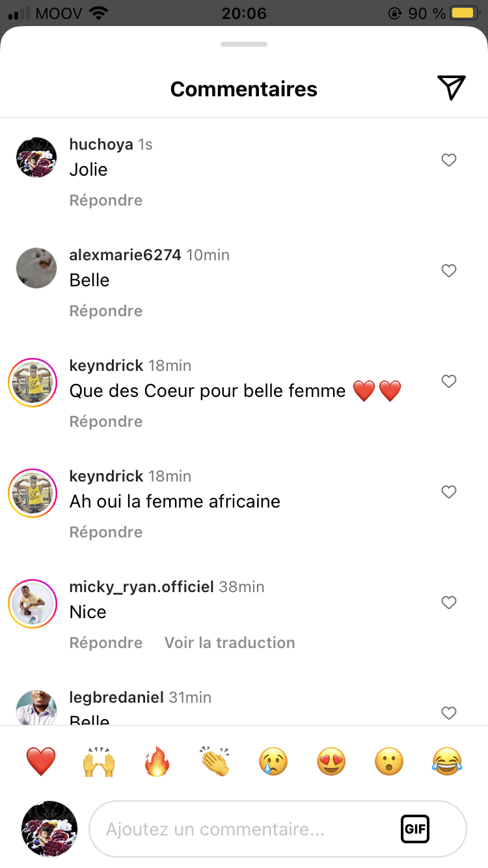488x868 pixels.
Task: Insert the clapping hands emoji
Action: pos(215,761)
